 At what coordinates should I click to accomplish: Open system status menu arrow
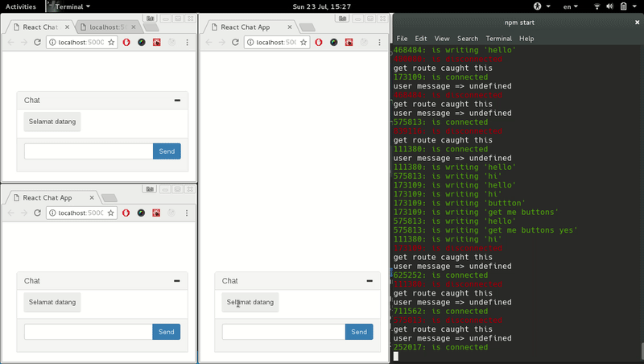634,6
